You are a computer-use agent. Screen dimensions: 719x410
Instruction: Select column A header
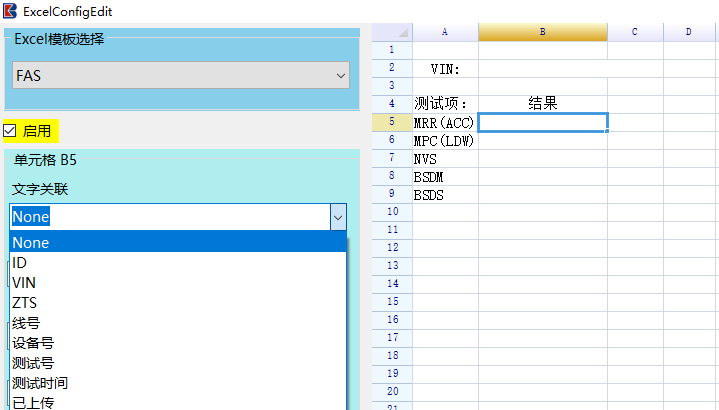(445, 32)
